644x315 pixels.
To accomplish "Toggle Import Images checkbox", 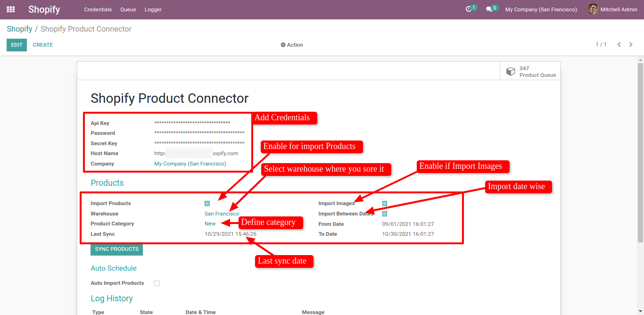I will (385, 204).
